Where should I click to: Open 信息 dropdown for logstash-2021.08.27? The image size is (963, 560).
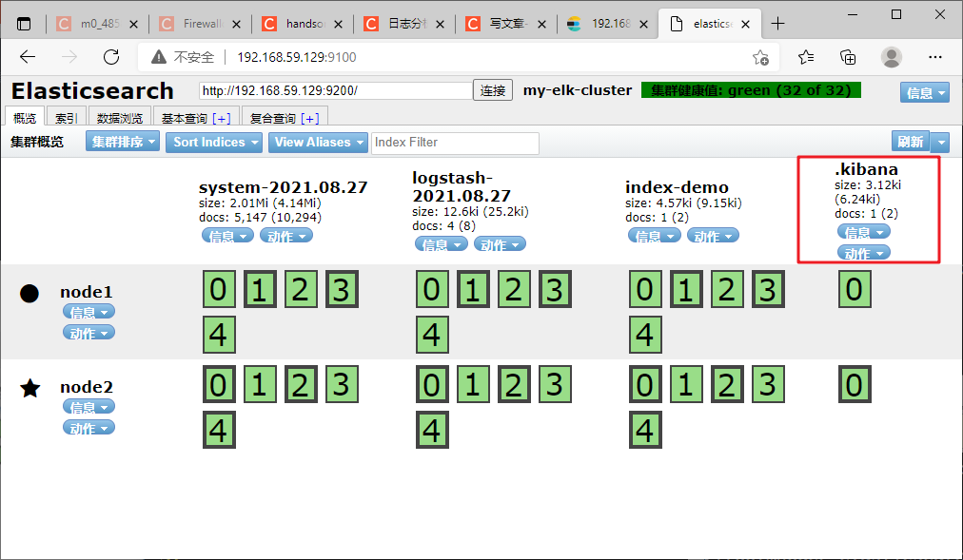[441, 244]
